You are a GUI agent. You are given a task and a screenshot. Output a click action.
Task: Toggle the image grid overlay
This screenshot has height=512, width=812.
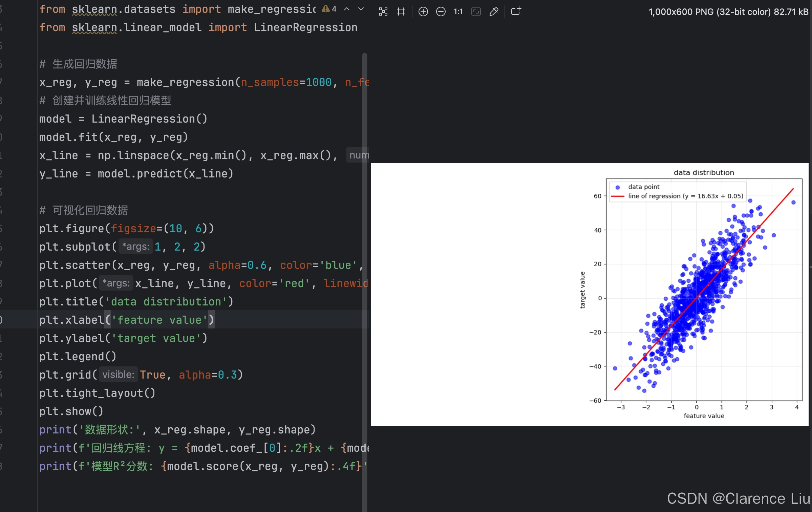[x=401, y=12]
